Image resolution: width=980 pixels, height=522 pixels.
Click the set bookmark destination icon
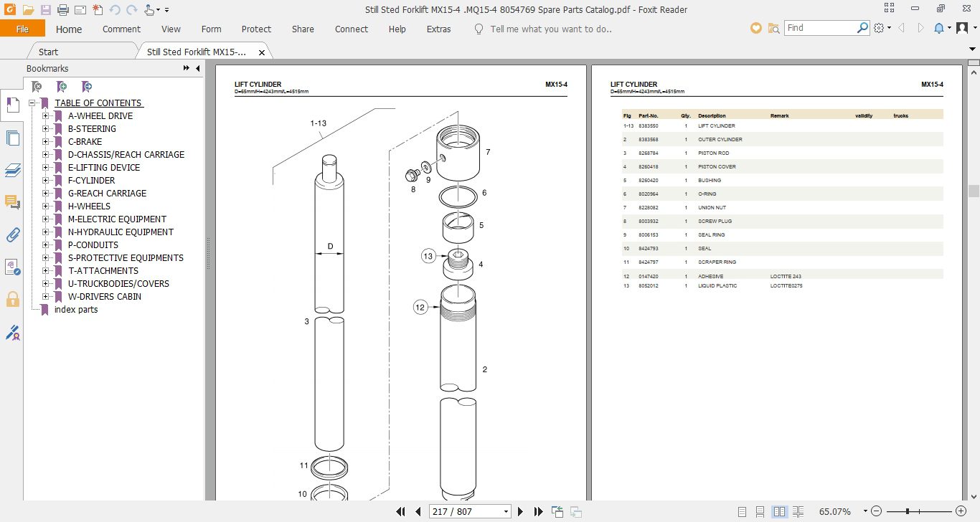tap(86, 87)
